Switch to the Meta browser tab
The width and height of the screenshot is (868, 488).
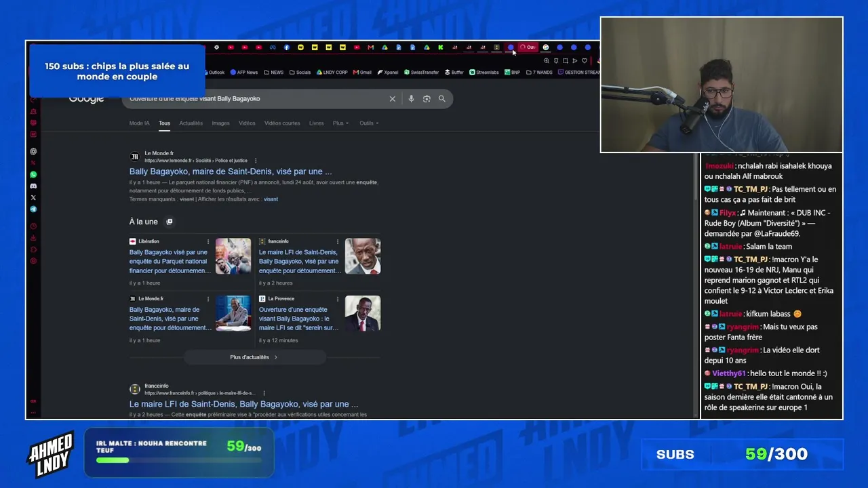tap(273, 47)
